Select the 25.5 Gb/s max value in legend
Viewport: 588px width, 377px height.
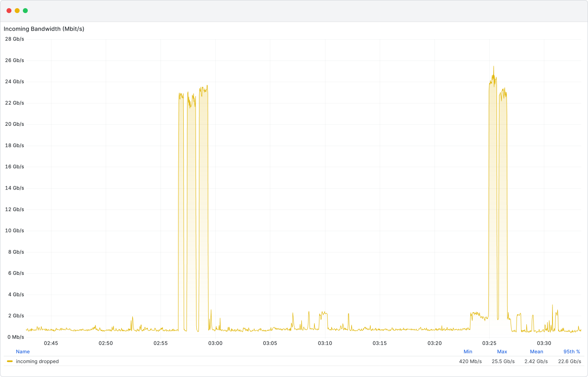pos(503,361)
